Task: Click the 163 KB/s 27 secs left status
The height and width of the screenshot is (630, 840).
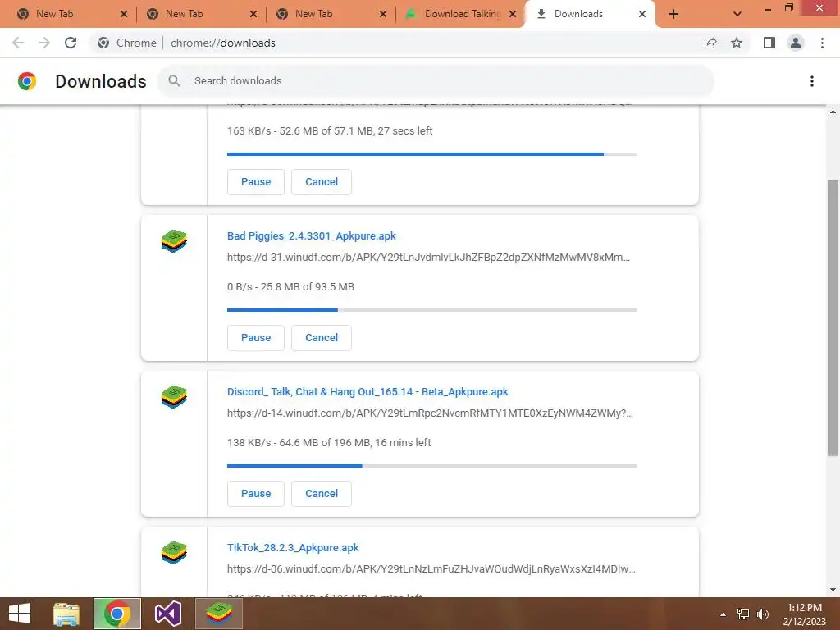Action: pos(330,130)
